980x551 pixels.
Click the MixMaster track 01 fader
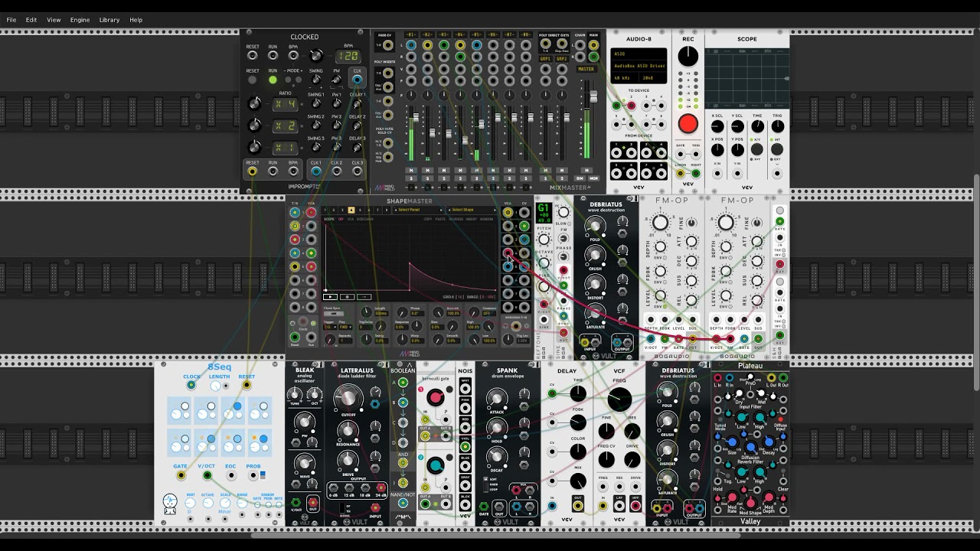click(x=416, y=119)
